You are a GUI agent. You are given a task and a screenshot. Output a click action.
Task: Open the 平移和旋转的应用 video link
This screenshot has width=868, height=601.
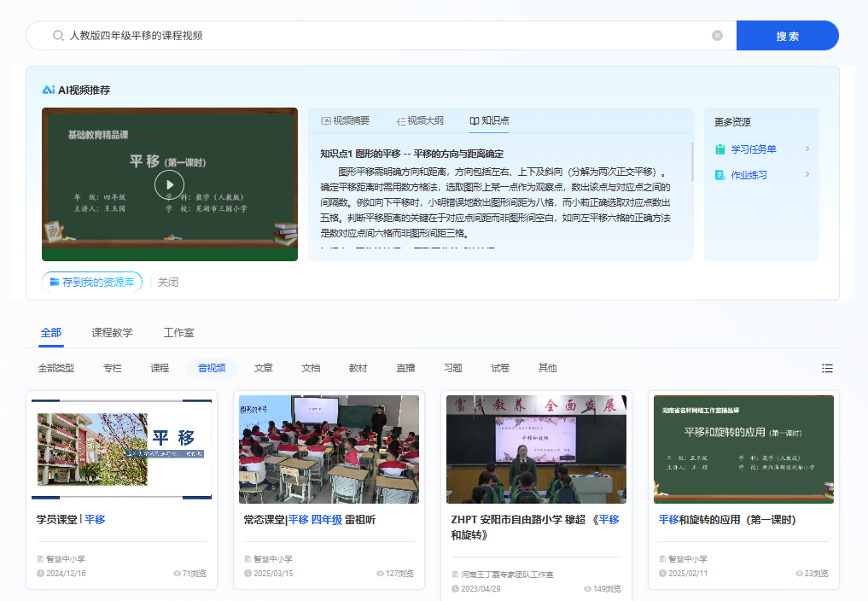pos(727,518)
